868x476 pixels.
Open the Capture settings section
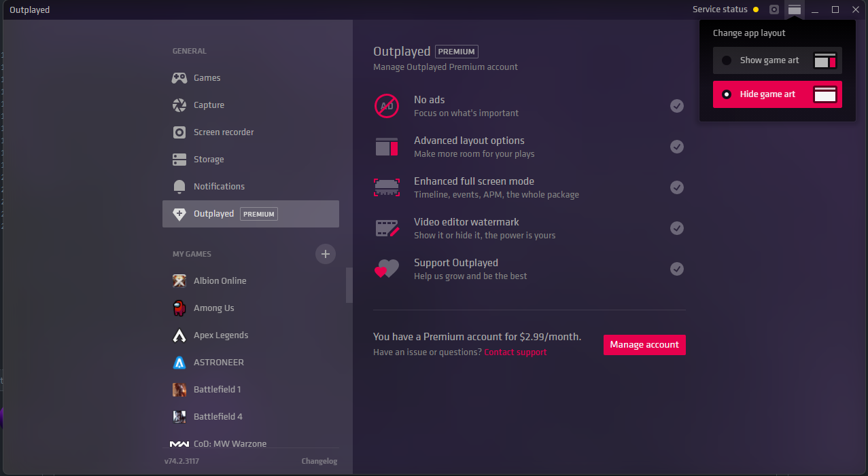(x=251, y=105)
